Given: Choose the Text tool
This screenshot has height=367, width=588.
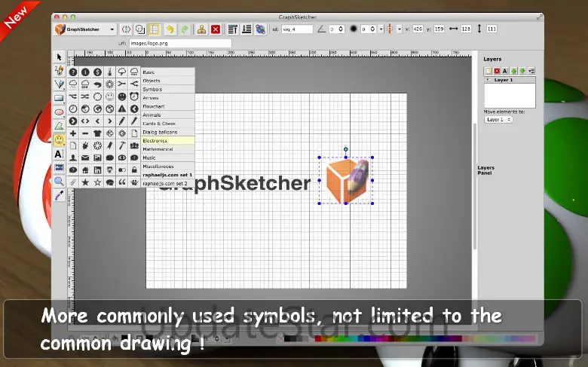Looking at the screenshot, I should [59, 154].
